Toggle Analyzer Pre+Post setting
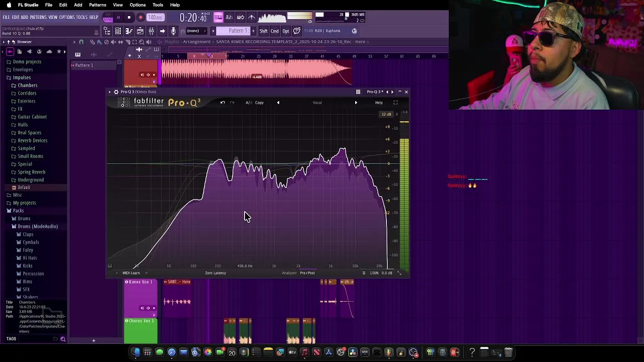 pos(307,273)
